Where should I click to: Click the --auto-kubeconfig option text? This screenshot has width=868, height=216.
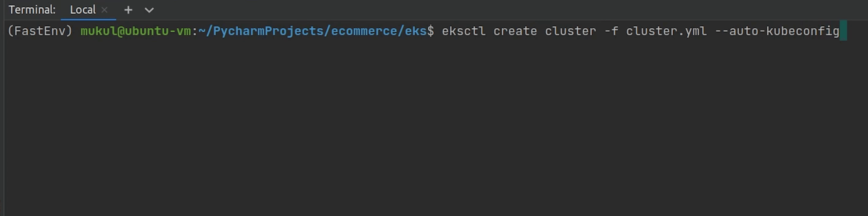tap(777, 31)
